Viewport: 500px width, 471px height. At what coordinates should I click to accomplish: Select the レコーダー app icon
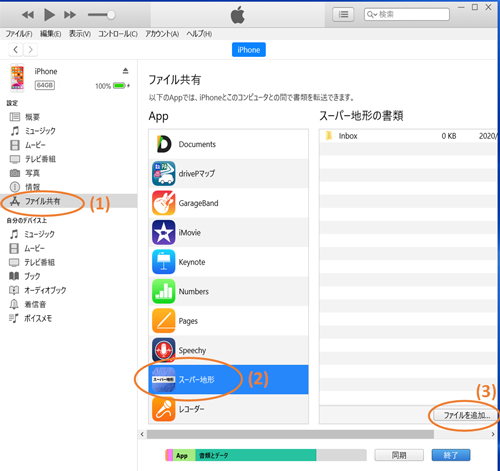[163, 409]
